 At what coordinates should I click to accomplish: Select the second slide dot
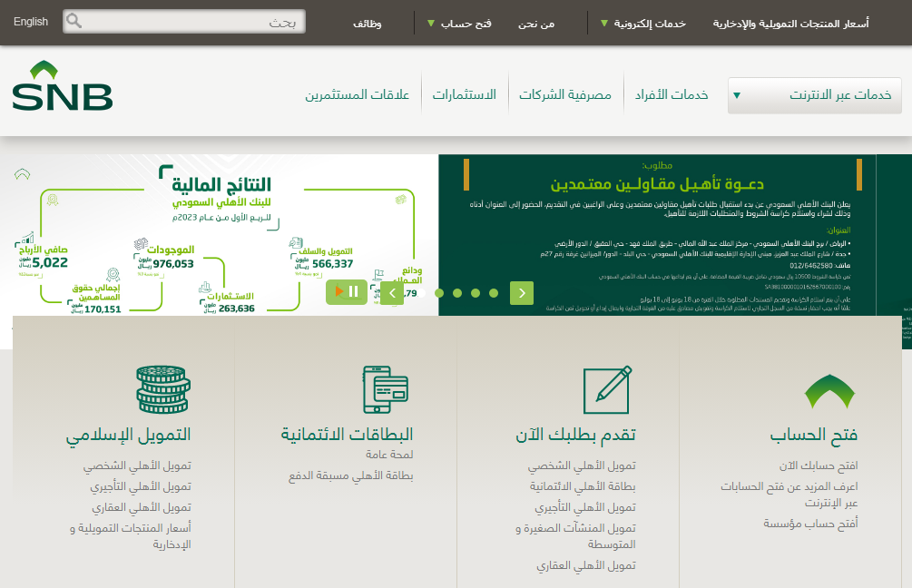coord(439,293)
